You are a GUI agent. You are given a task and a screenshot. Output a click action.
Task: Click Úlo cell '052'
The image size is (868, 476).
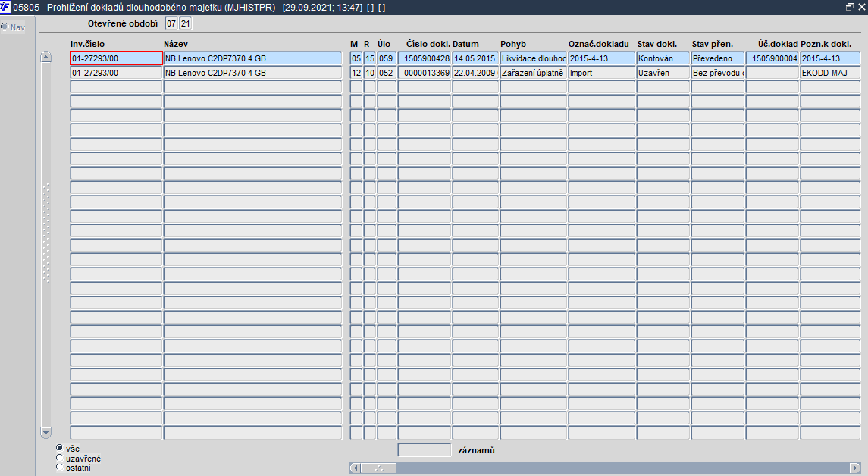click(387, 73)
